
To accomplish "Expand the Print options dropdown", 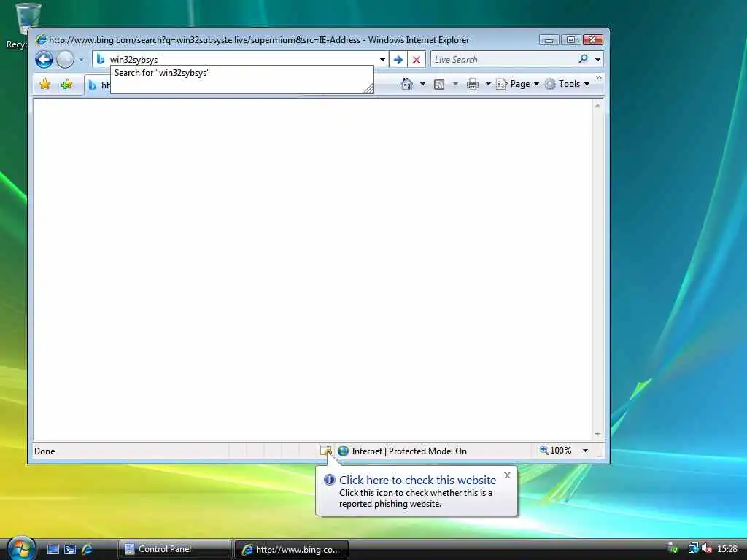I will coord(488,85).
